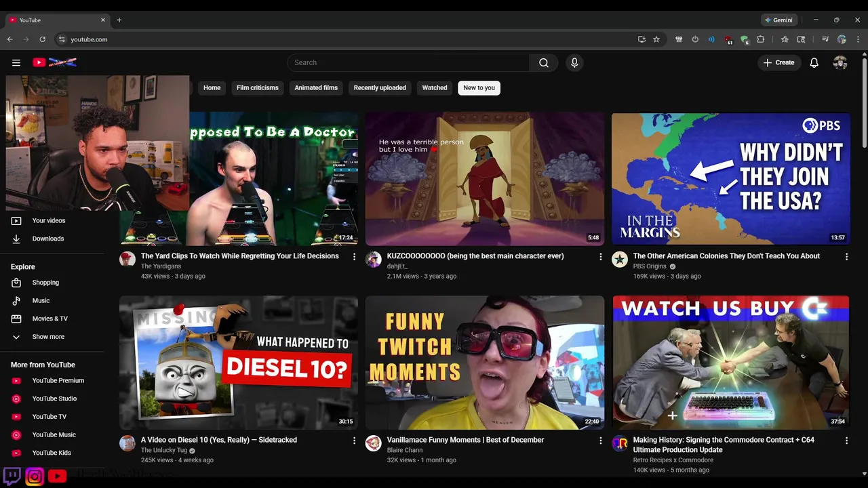Open YouTube Kids from sidebar

[x=52, y=453]
